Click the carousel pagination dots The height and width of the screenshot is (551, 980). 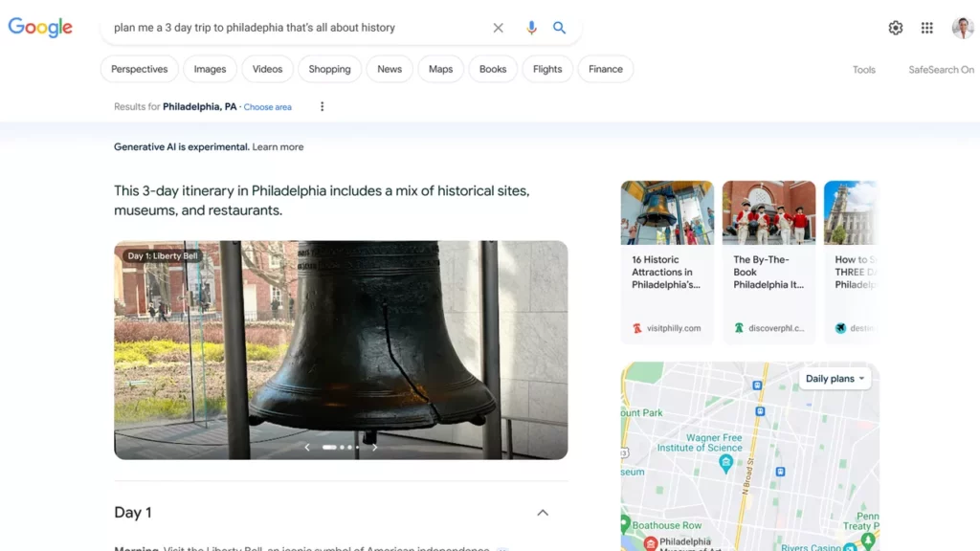click(x=341, y=448)
